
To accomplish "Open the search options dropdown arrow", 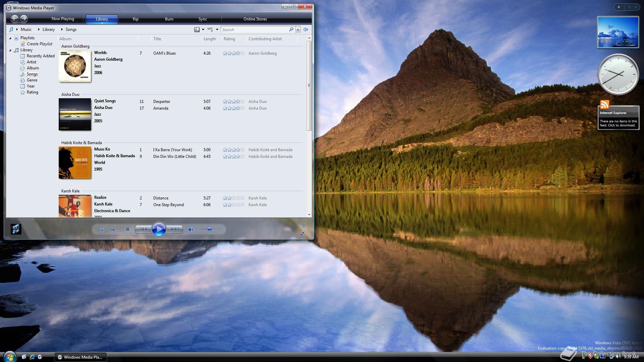I will click(x=298, y=30).
